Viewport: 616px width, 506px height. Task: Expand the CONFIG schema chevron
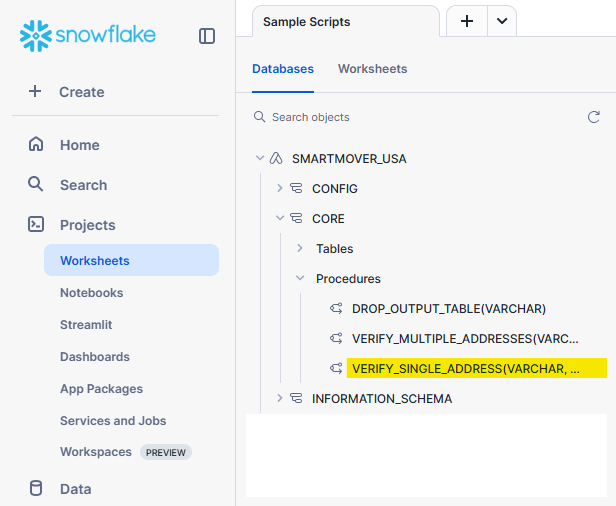280,188
